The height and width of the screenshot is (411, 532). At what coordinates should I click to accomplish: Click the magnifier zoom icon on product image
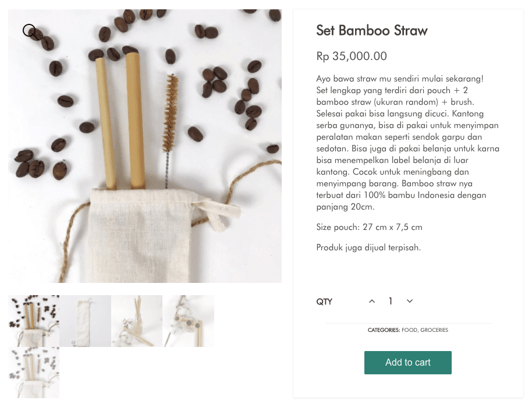click(x=30, y=31)
